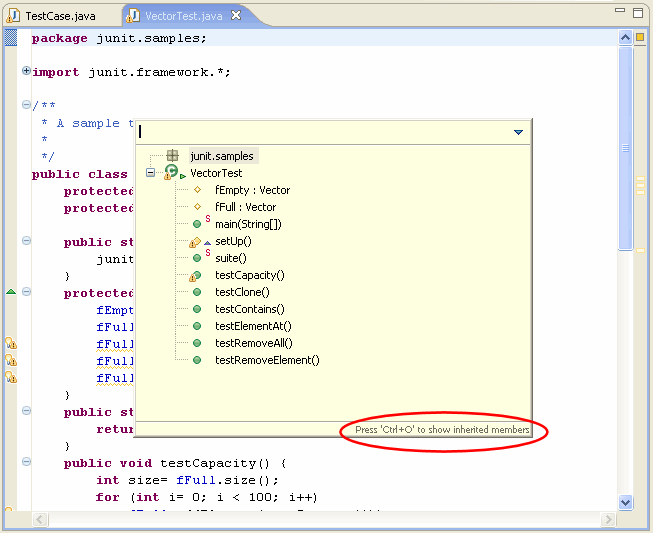Click the horizontal scroll left arrow
The height and width of the screenshot is (533, 653).
point(40,520)
